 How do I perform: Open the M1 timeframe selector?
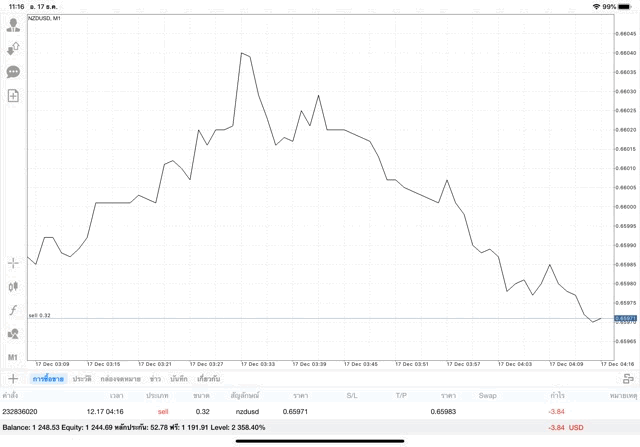(x=13, y=357)
